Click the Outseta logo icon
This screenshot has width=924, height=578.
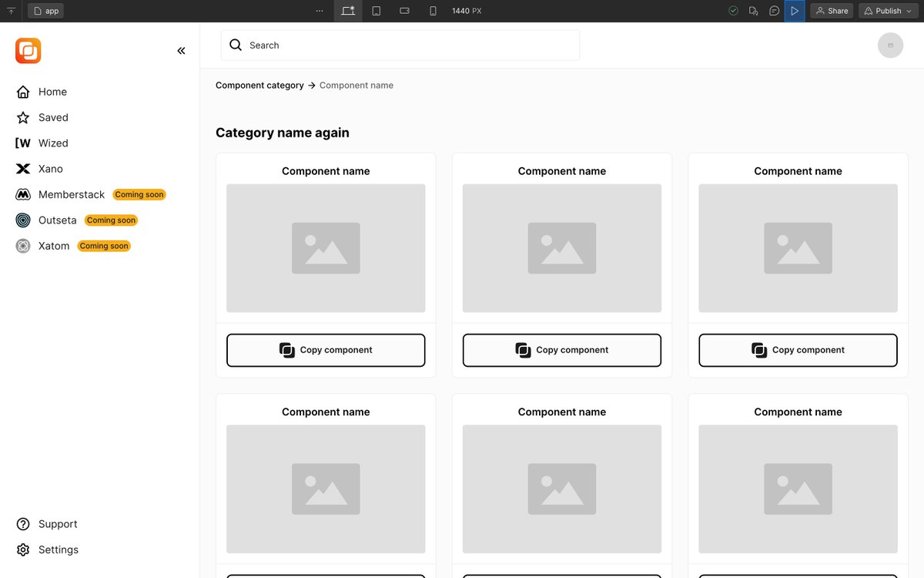pos(23,220)
